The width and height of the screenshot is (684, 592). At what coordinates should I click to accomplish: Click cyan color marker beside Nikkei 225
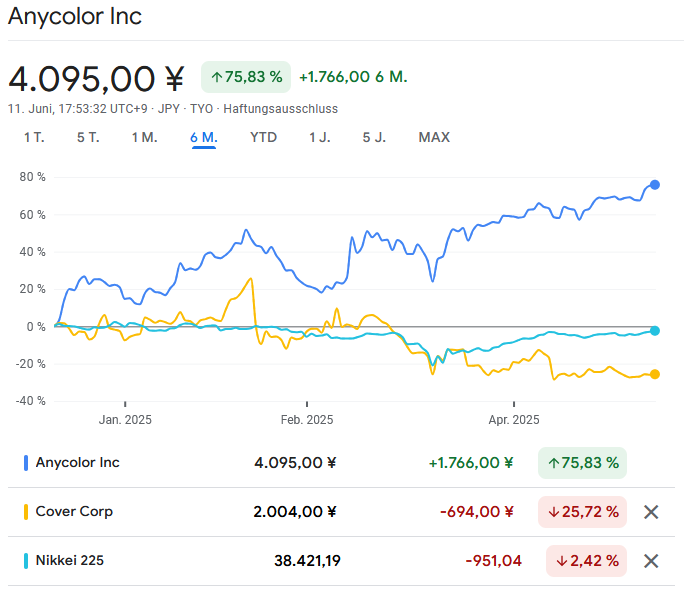[x=26, y=561]
